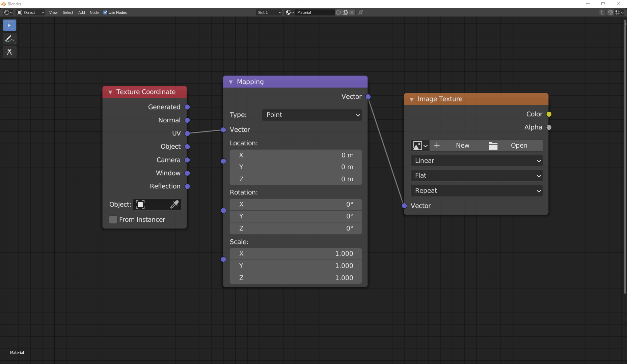Click the Scale X value slider
This screenshot has width=627, height=364.
295,253
